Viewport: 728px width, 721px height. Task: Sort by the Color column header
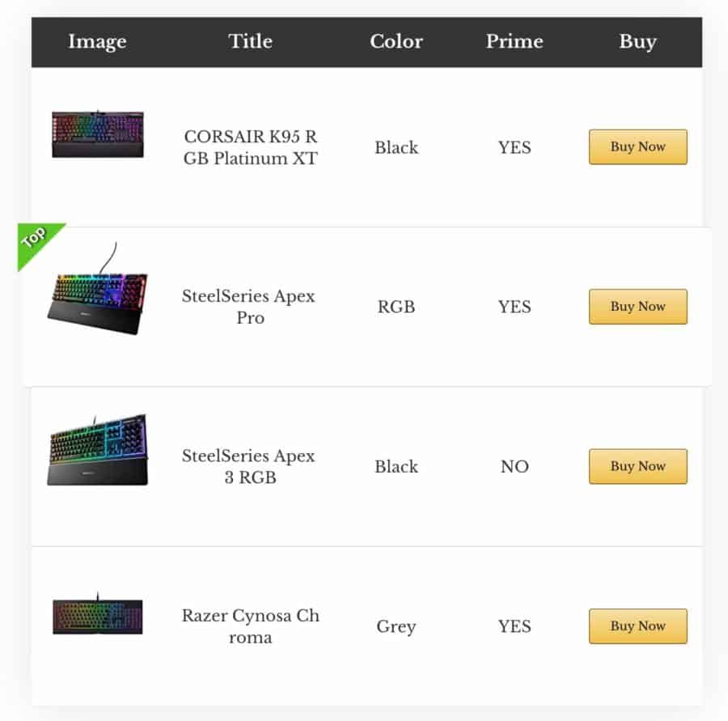(x=396, y=41)
